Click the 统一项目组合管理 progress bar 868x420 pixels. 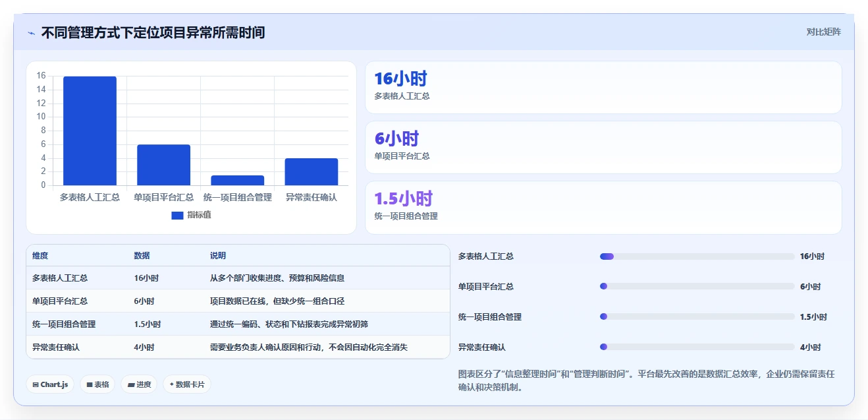pos(697,317)
